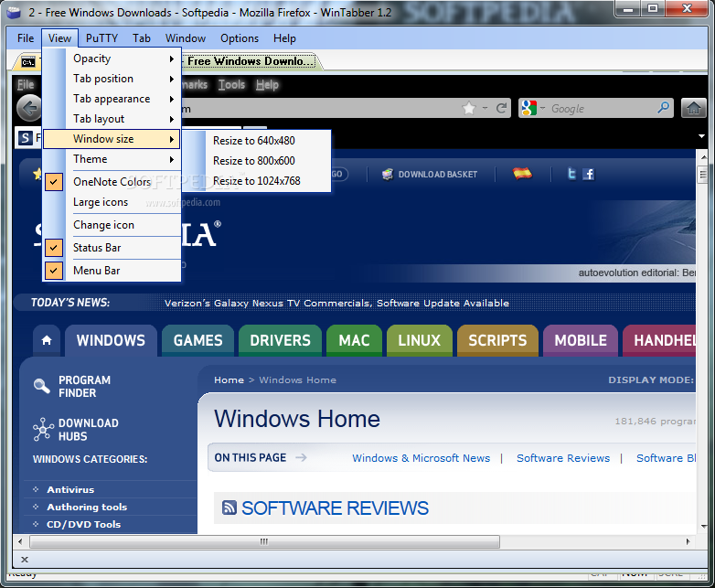Open the GAMES category tab
The width and height of the screenshot is (715, 588).
197,340
